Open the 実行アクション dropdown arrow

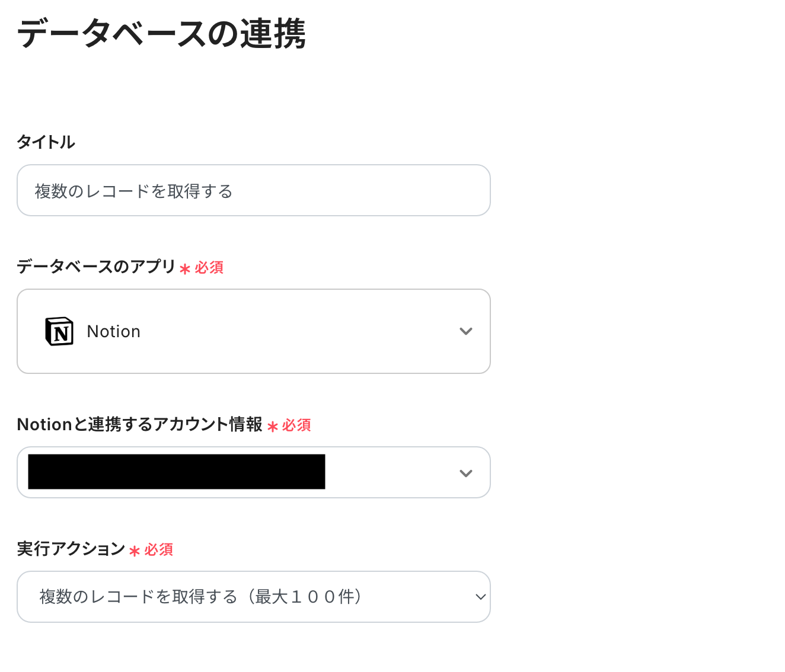click(x=481, y=597)
